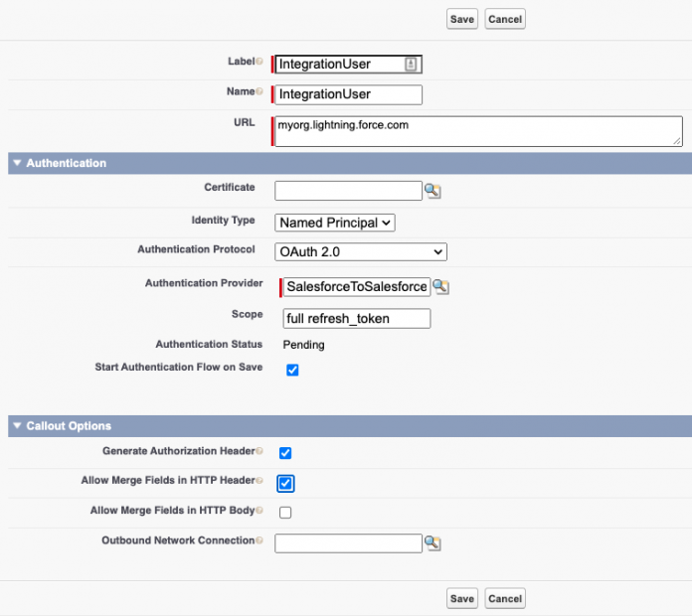Click the top Save button
Screen dimensions: 692x616
click(461, 19)
